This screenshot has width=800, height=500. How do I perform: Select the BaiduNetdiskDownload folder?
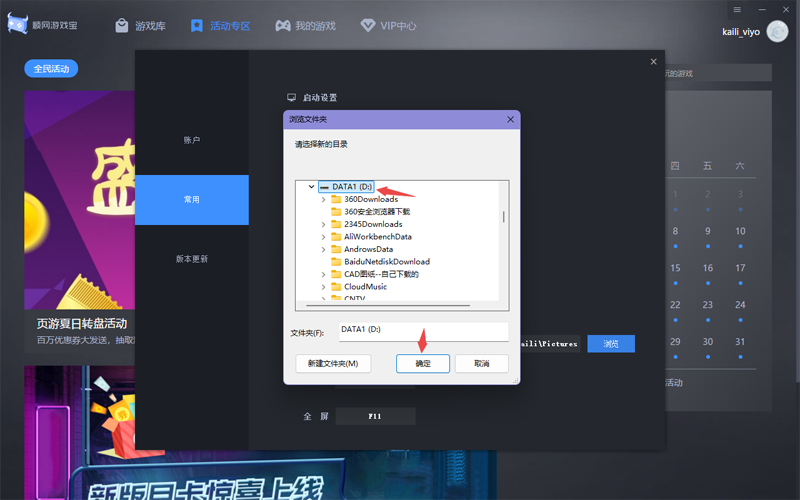pos(381,262)
